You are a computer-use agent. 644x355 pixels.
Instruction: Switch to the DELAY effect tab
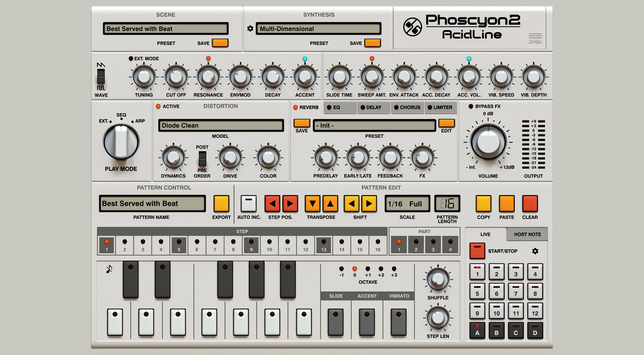coord(373,107)
